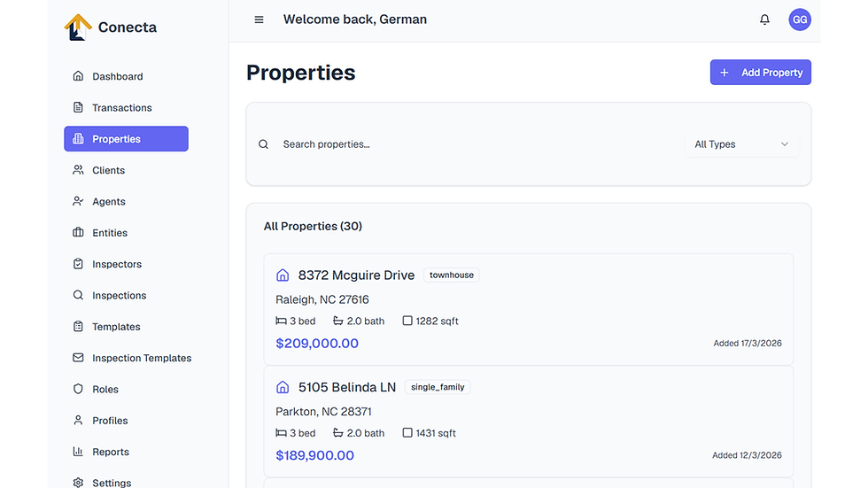The width and height of the screenshot is (868, 488).
Task: Click the 1431 sqft value
Action: [436, 433]
